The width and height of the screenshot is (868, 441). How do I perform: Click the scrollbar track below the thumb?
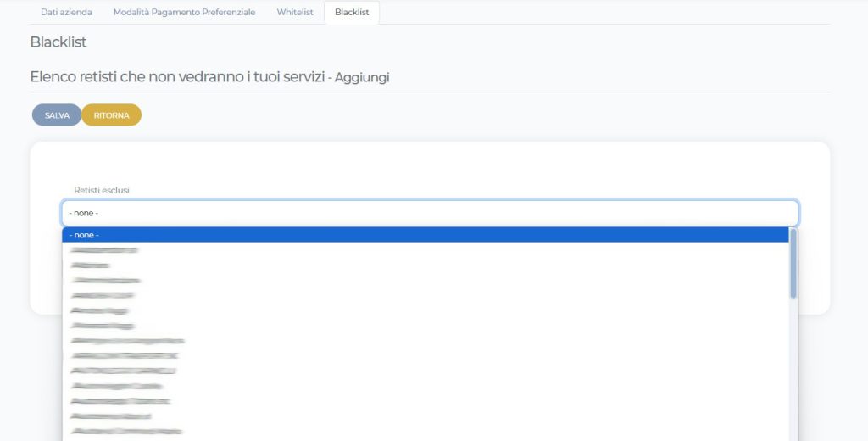point(793,373)
